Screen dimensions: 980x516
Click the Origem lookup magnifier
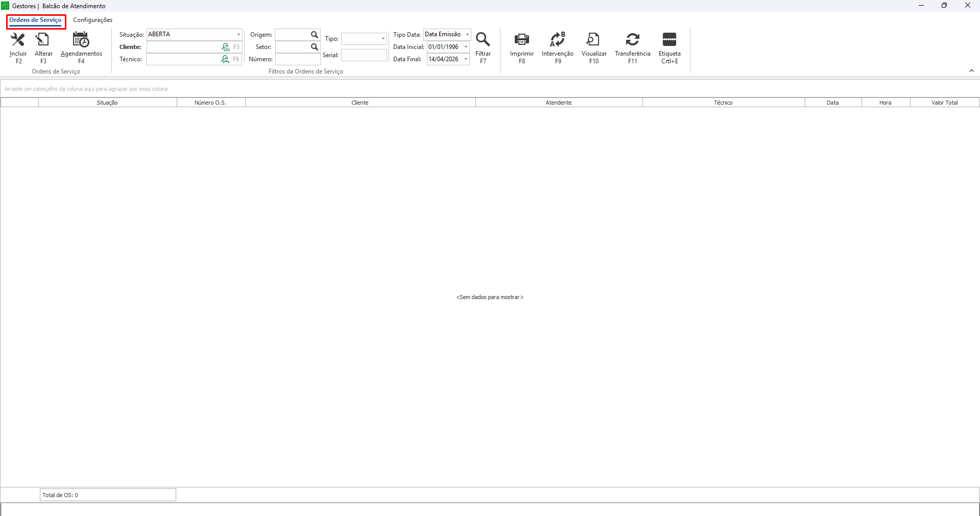pos(315,35)
